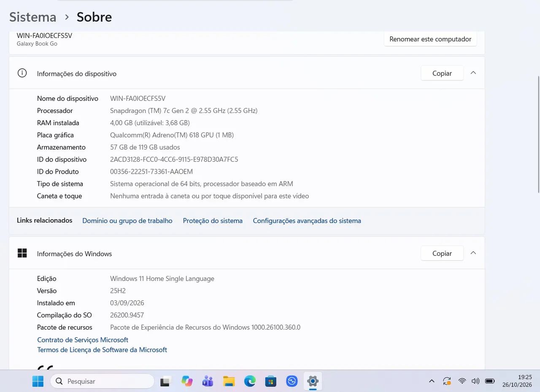Click the Pesquisar taskbar search box
The height and width of the screenshot is (392, 540).
click(103, 381)
